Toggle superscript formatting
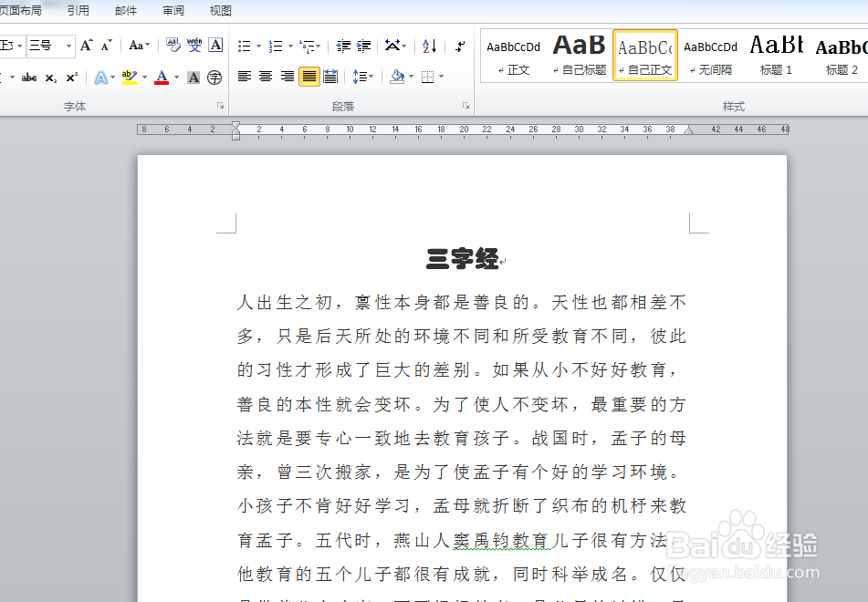Screen dimensions: 868x602 click(x=72, y=78)
